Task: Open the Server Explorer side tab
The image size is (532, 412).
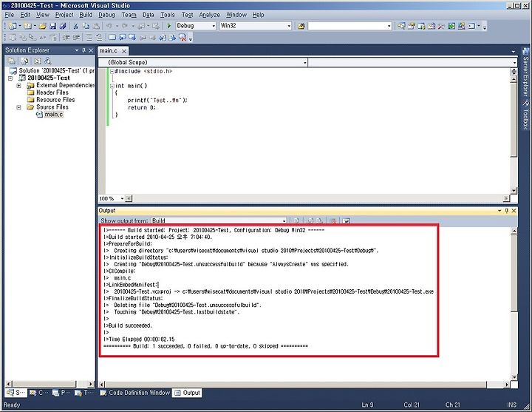Action: 525,72
